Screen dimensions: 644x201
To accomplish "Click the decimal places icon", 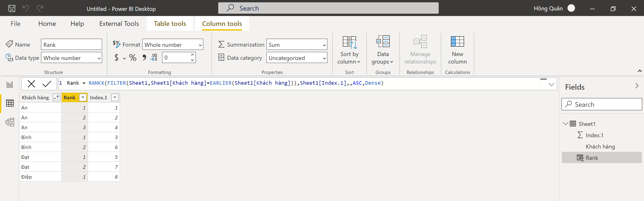I will pos(154,58).
